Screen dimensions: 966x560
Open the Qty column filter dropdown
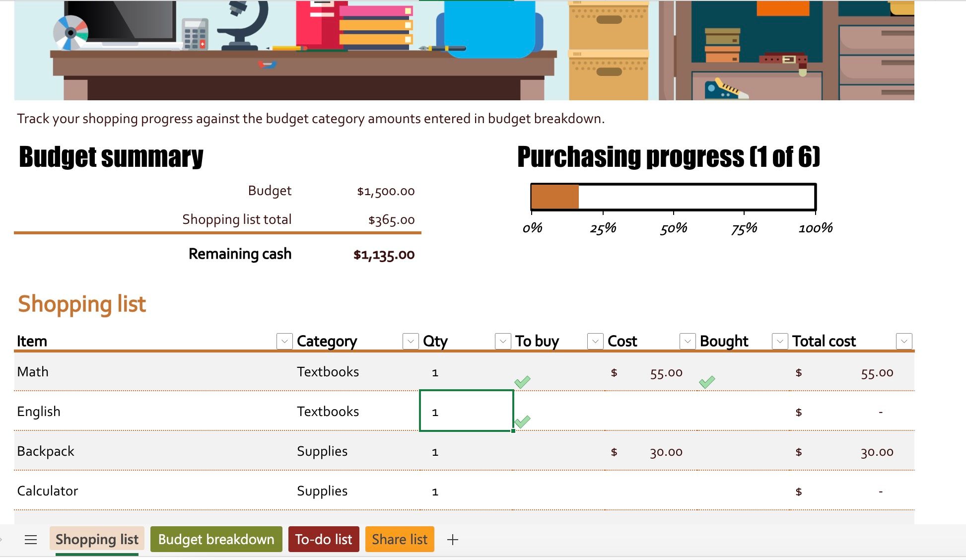503,341
